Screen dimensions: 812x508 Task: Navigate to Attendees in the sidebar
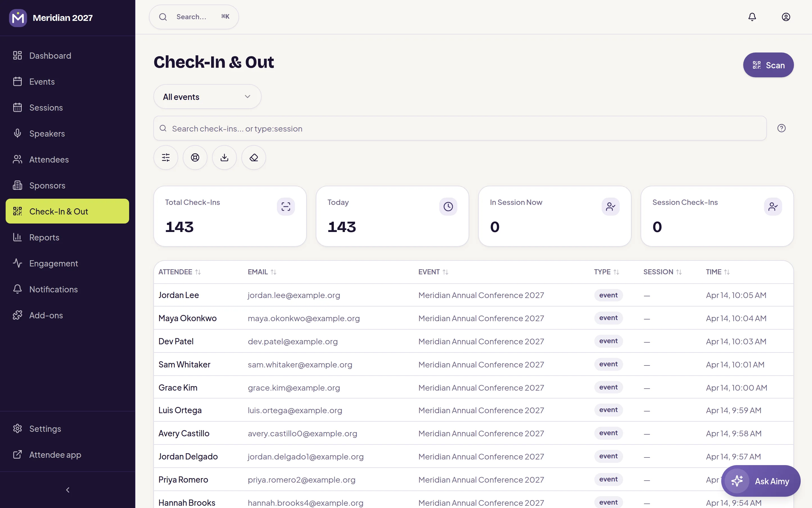click(67, 159)
